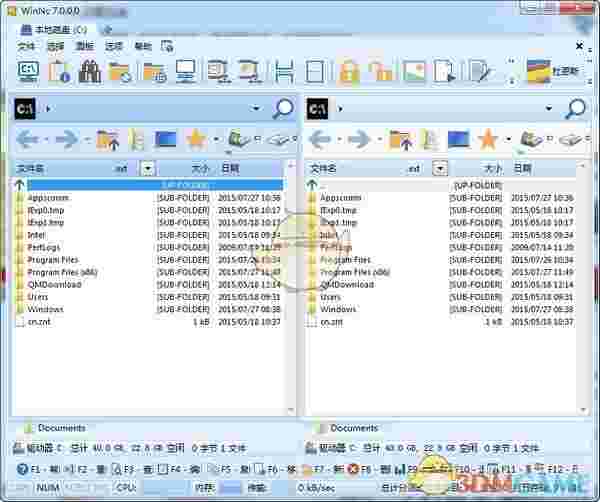
Task: Open left panel column filter dropdown
Action: click(148, 168)
